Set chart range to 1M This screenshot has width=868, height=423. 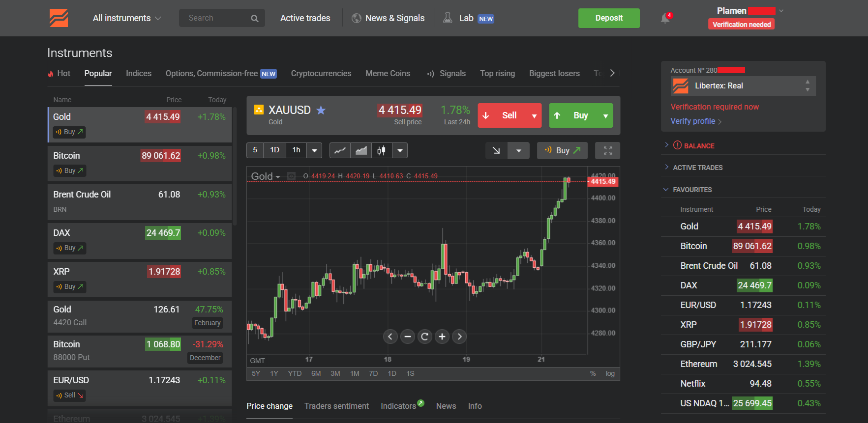coord(355,374)
